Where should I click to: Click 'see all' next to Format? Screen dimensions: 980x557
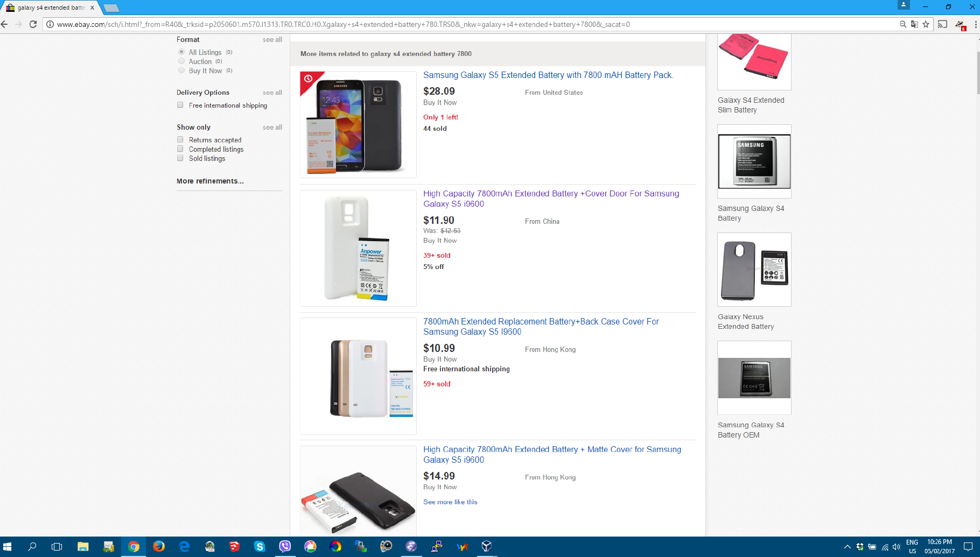(272, 40)
